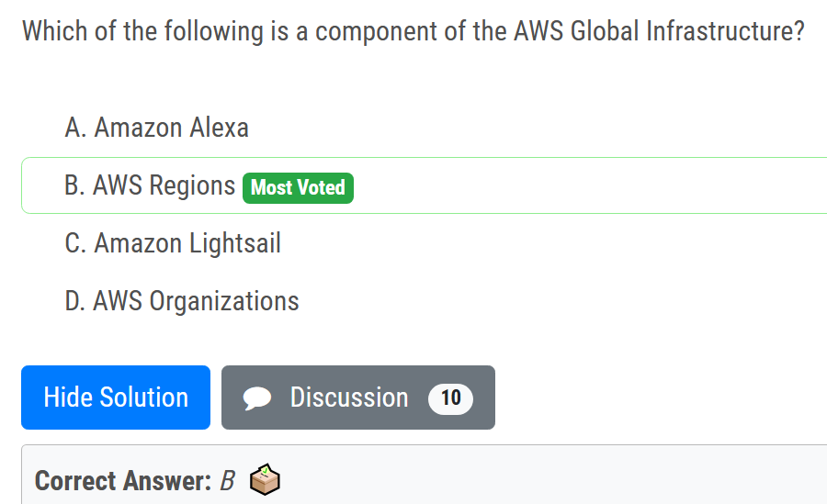Click the ballot box icon beside Correct Answer
The width and height of the screenshot is (827, 504).
265,480
